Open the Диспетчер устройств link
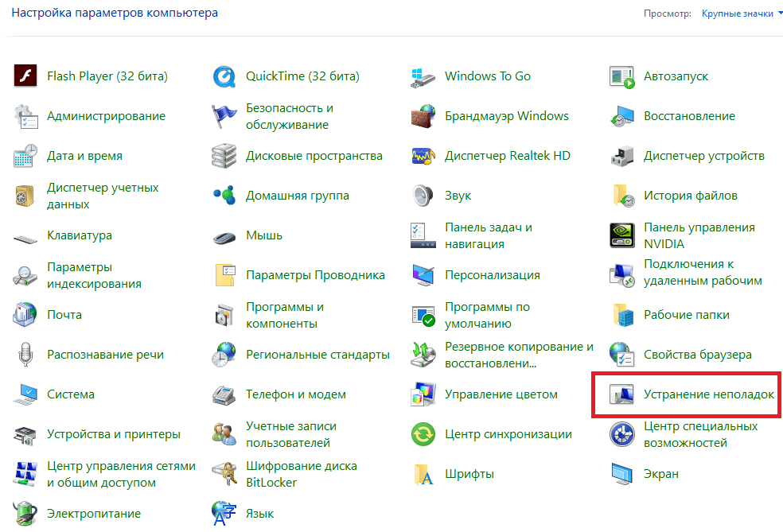Image resolution: width=783 pixels, height=532 pixels. (x=703, y=156)
